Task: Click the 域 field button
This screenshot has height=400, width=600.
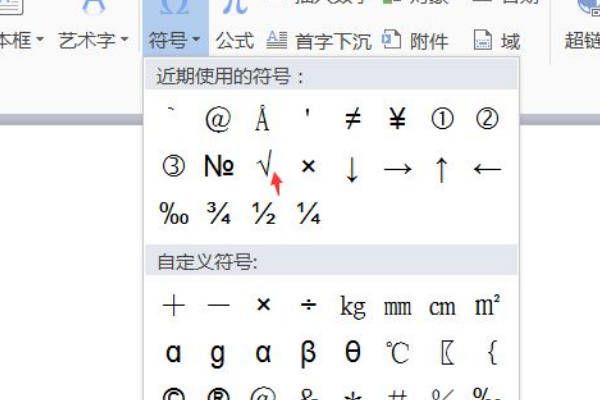Action: point(497,41)
